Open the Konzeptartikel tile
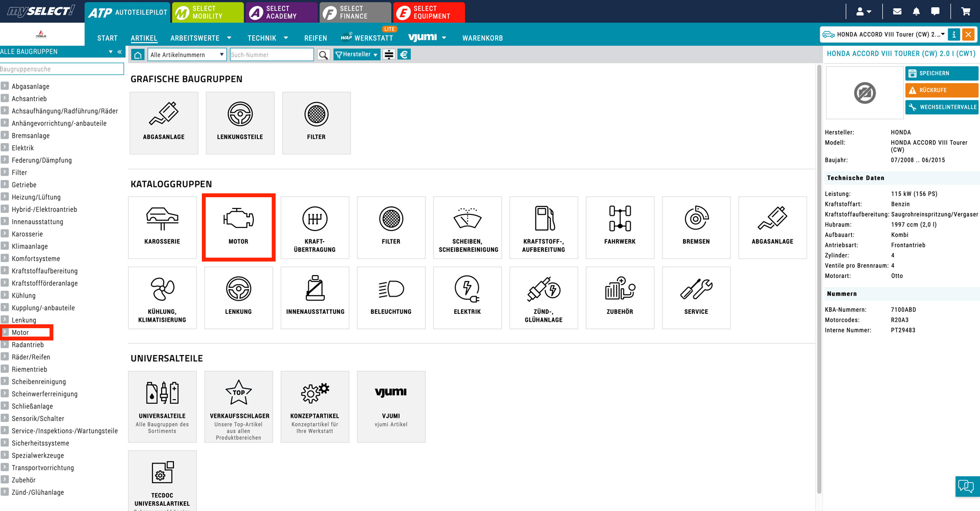Screen dimensions: 980x511 315,407
